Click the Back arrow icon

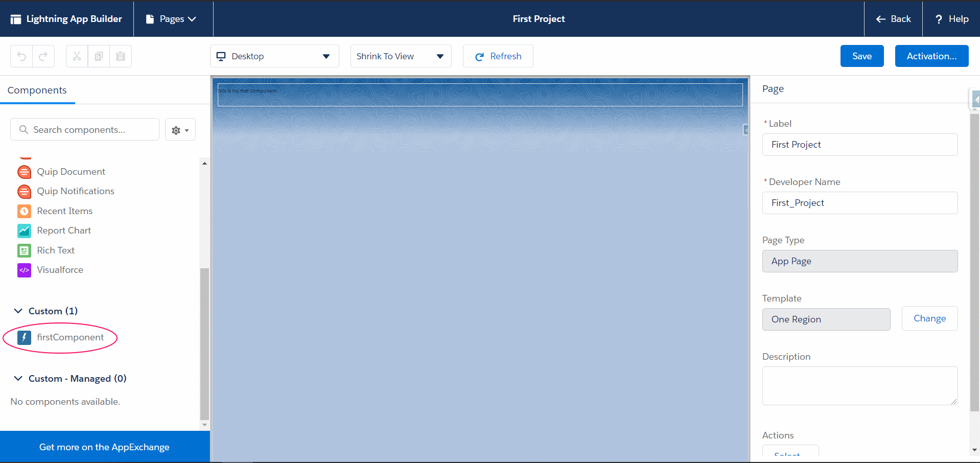pos(881,19)
